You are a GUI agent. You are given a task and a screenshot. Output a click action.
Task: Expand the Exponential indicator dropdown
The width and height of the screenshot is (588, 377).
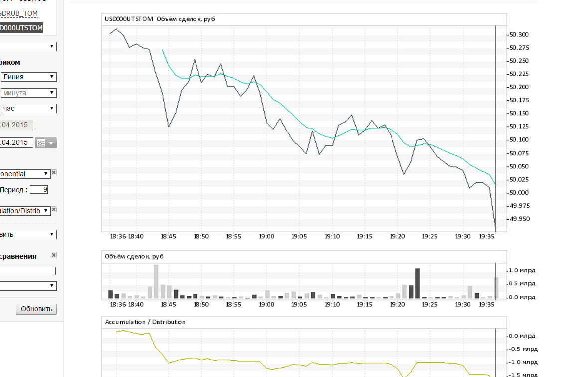[25, 174]
